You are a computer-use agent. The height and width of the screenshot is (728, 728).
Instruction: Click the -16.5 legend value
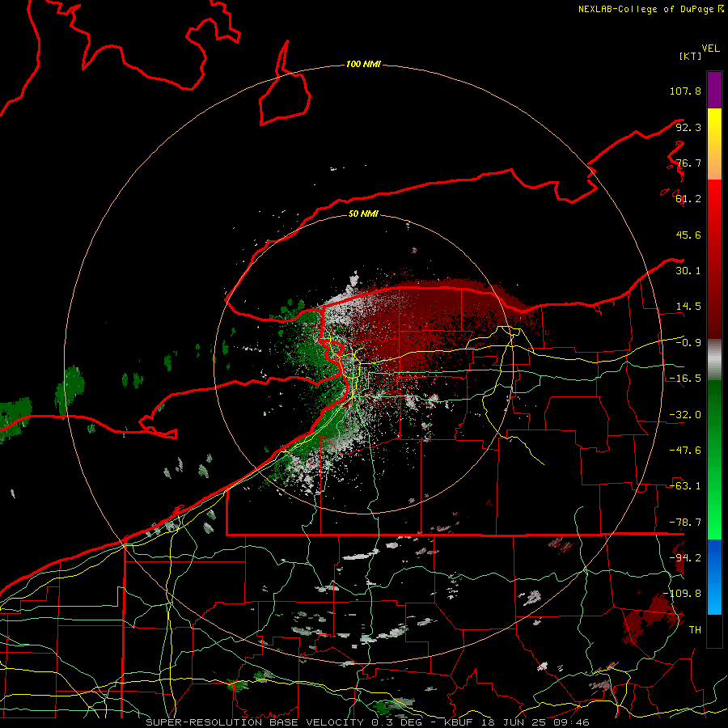tap(685, 379)
